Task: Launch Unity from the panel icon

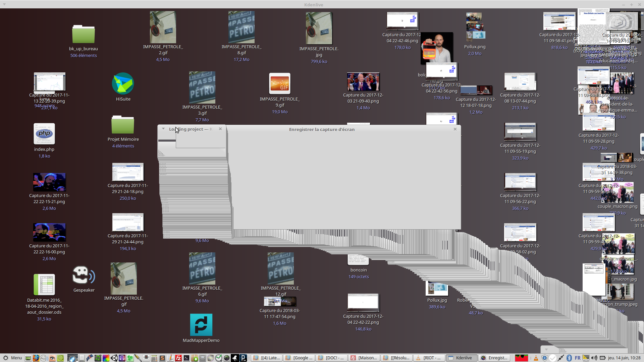Action: (x=114, y=358)
